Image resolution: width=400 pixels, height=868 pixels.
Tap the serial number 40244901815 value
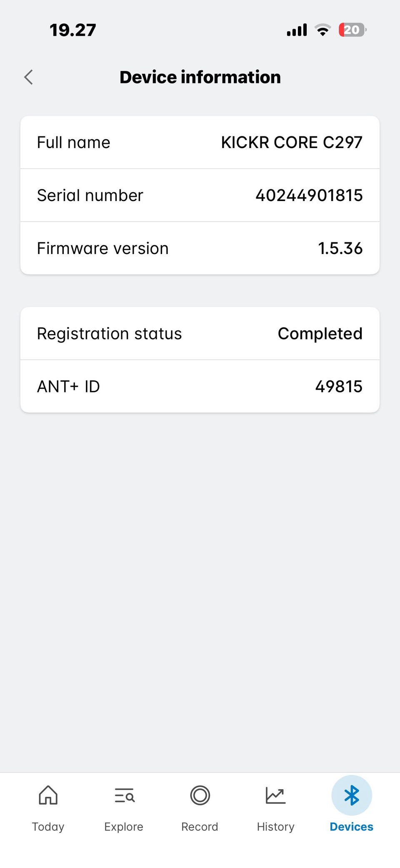tap(309, 195)
